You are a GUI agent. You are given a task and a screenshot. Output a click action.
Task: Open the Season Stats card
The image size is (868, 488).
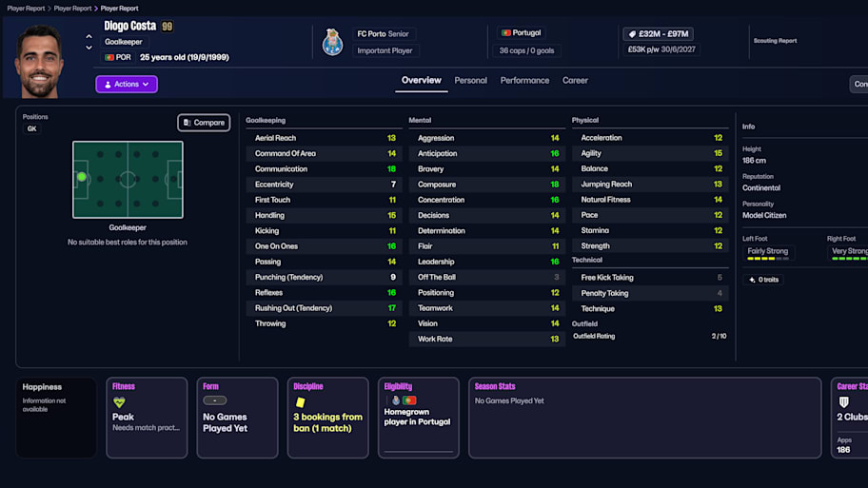click(645, 418)
